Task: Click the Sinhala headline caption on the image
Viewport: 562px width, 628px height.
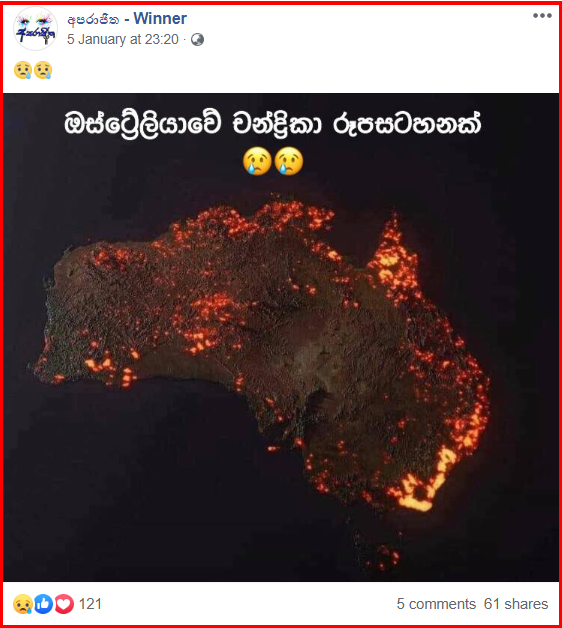Action: click(x=272, y=123)
